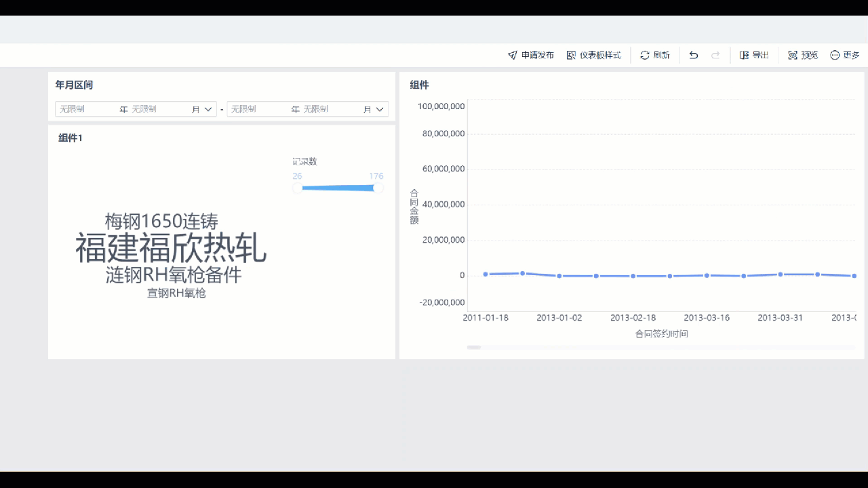Click the y-axis label 100,000,000
The width and height of the screenshot is (868, 488).
(x=441, y=106)
